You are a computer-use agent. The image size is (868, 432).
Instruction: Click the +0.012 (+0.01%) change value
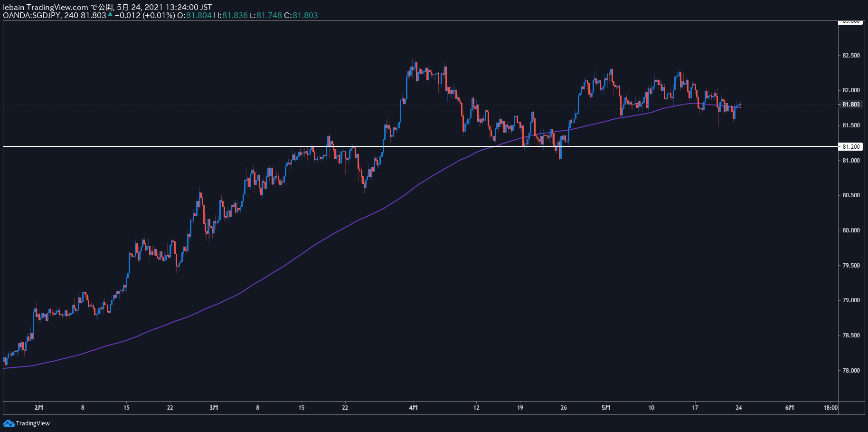(x=145, y=15)
